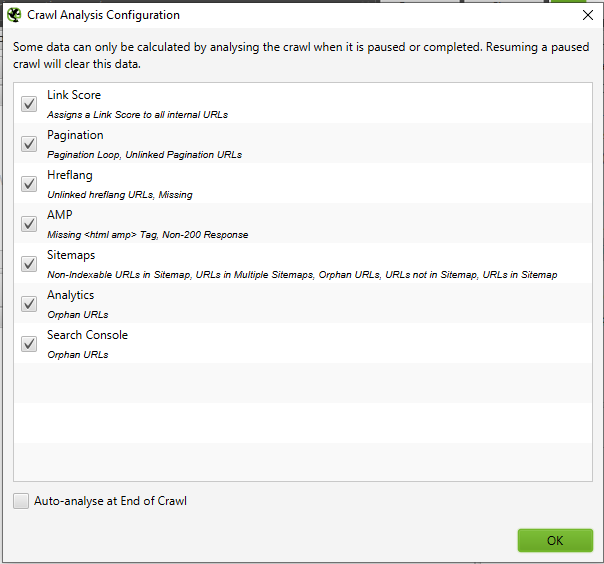Select the Sitemaps row label
This screenshot has height=564, width=604.
click(71, 255)
